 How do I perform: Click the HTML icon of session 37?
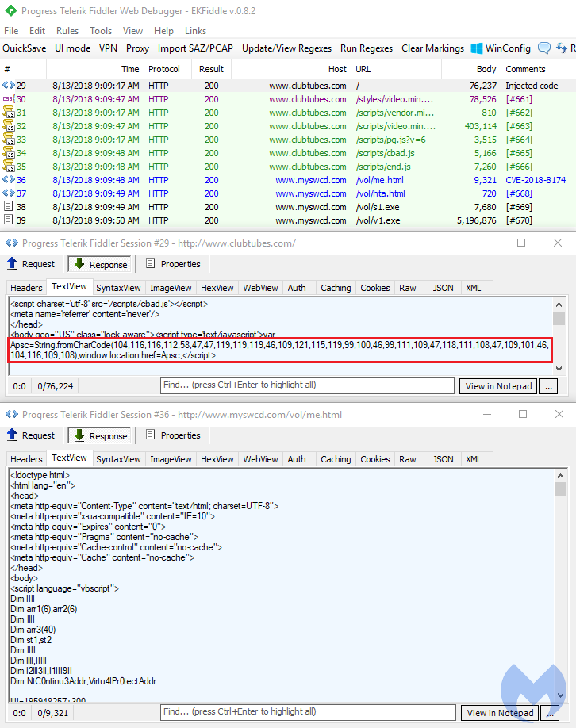tap(9, 193)
